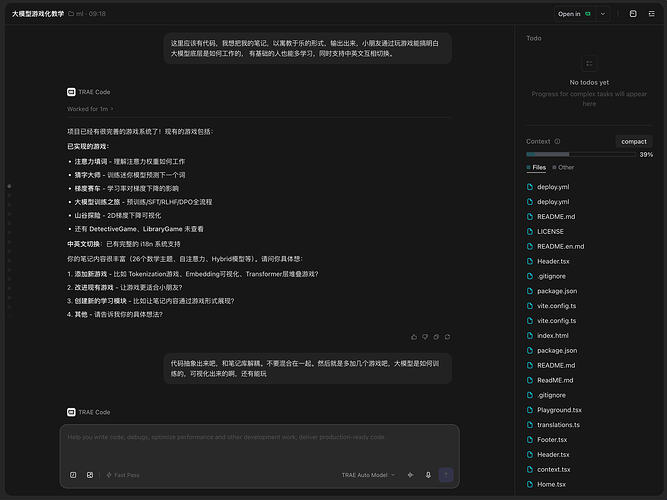
Task: Click the No todos yet text
Action: point(589,82)
